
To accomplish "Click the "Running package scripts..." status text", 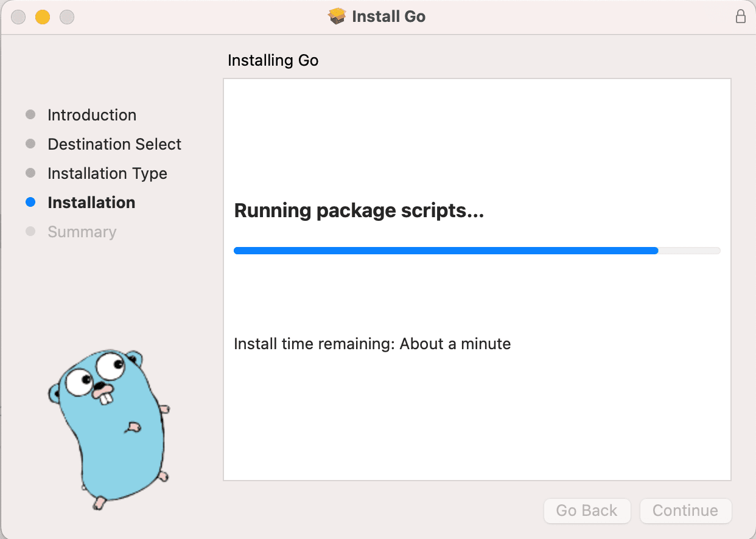I will click(x=359, y=211).
